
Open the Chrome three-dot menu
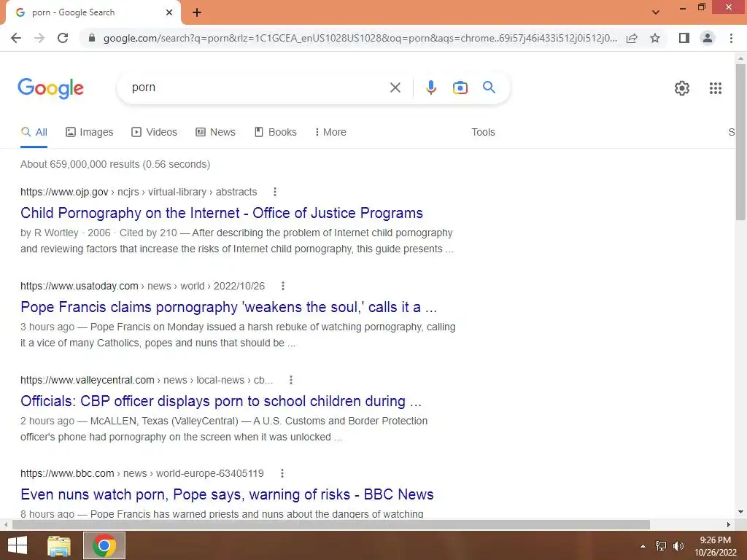pyautogui.click(x=731, y=38)
